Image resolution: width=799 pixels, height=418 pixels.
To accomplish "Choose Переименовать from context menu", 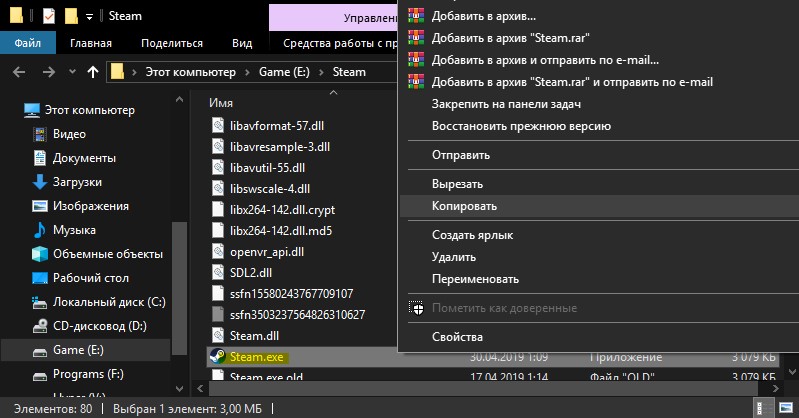I will coord(475,279).
